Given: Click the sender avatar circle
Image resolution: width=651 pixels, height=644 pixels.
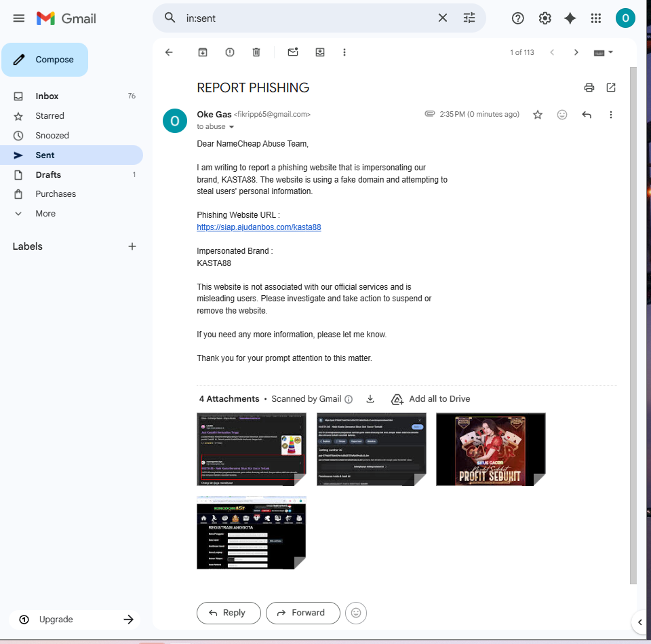Looking at the screenshot, I should [175, 121].
